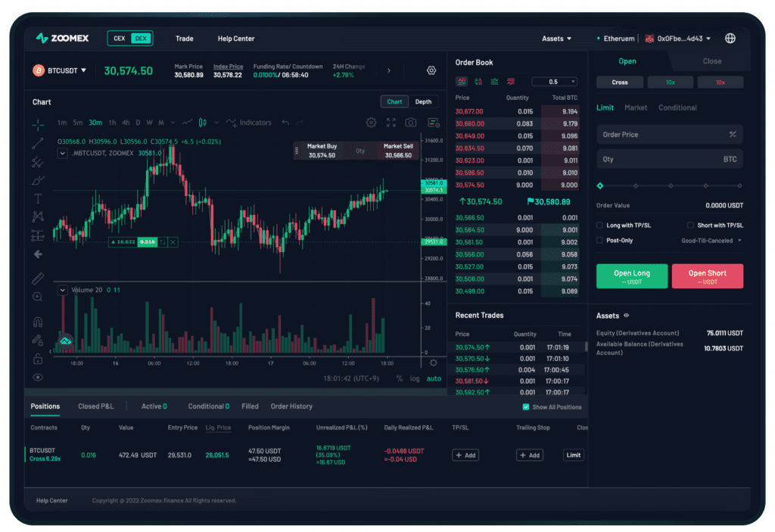
Task: Click the Open Short button
Action: [x=708, y=276]
